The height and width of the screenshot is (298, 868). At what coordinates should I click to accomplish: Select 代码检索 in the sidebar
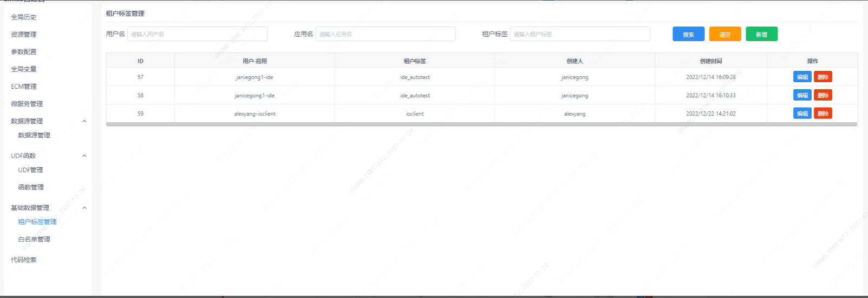pyautogui.click(x=24, y=260)
